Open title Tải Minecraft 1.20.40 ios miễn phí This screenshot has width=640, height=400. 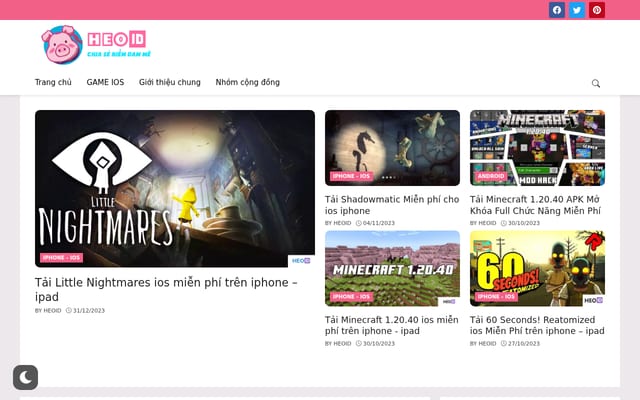(391, 325)
